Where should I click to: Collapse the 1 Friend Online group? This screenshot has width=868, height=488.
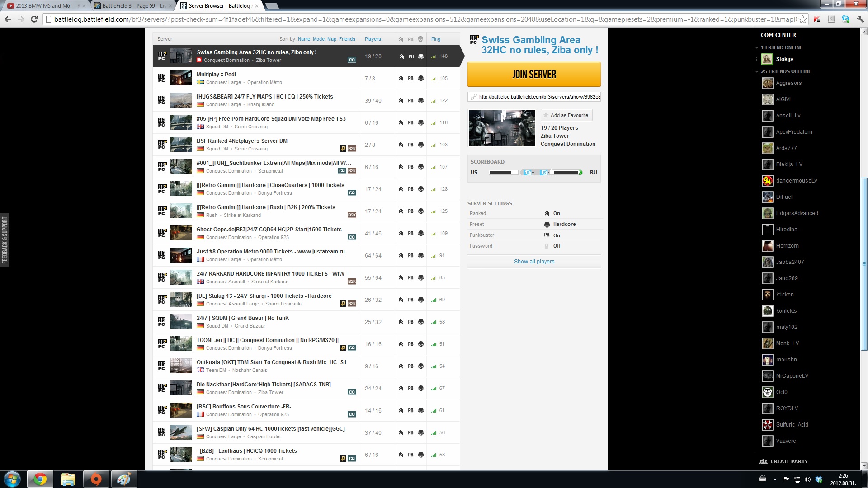point(757,47)
